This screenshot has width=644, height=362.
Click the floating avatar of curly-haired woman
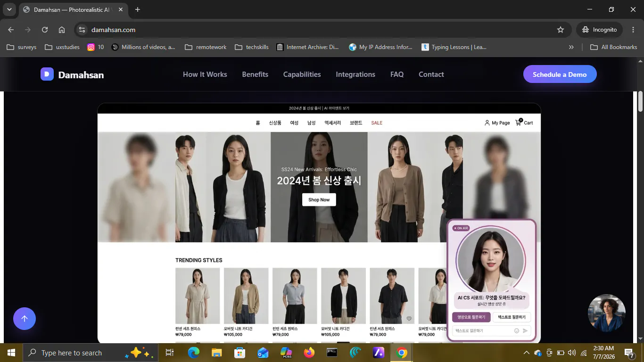[607, 313]
